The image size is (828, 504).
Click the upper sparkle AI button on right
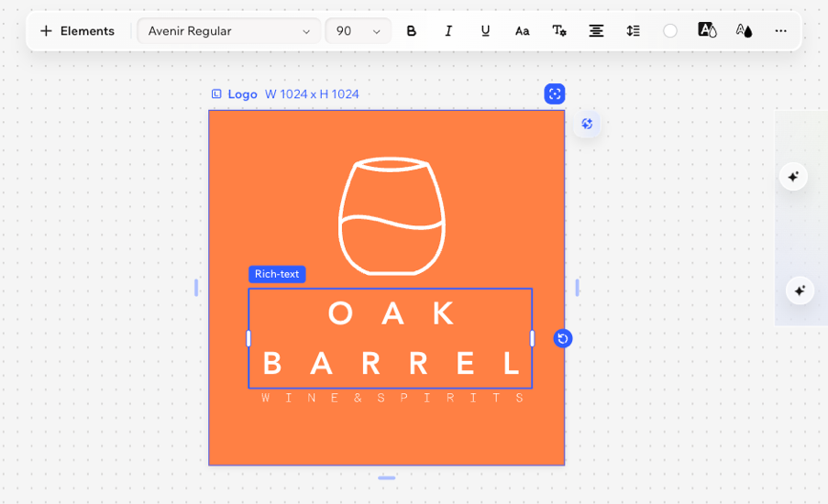(x=793, y=177)
